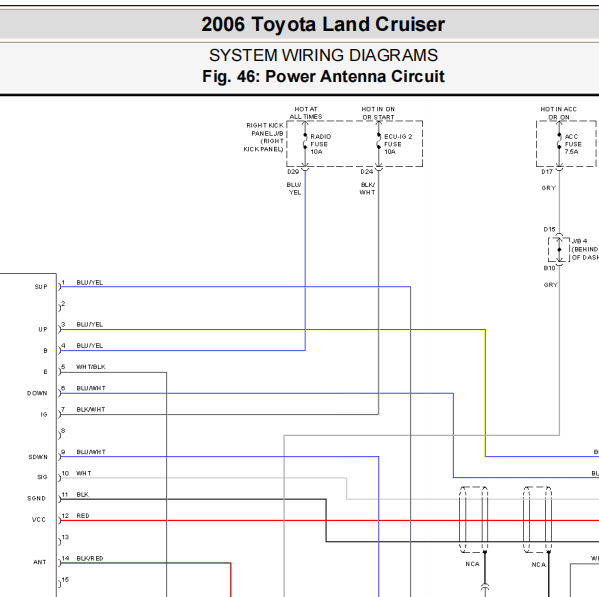Select the IG pin 7 BLK/WHT label
Viewport: 599px width, 597px height.
[91, 409]
